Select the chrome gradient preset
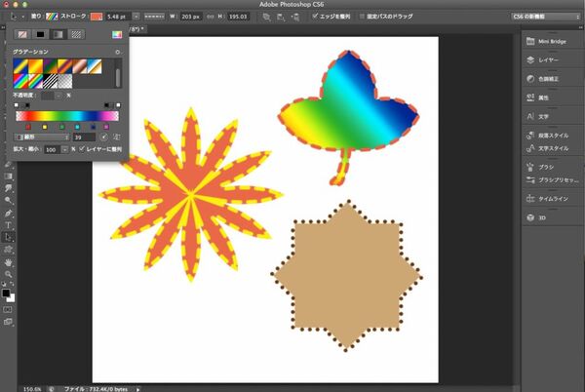Screen dimensions: 585x392 click(x=94, y=66)
